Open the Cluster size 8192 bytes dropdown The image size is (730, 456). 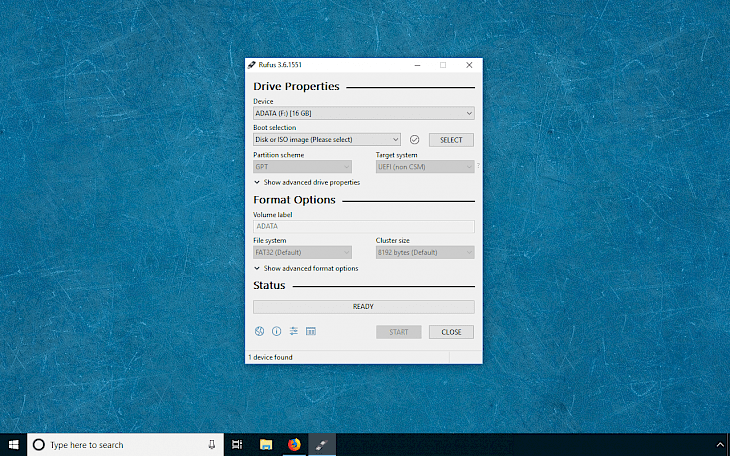pos(425,252)
